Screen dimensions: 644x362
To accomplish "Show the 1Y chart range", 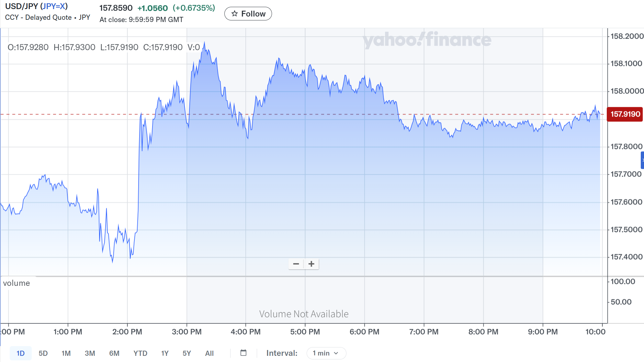I will 165,353.
